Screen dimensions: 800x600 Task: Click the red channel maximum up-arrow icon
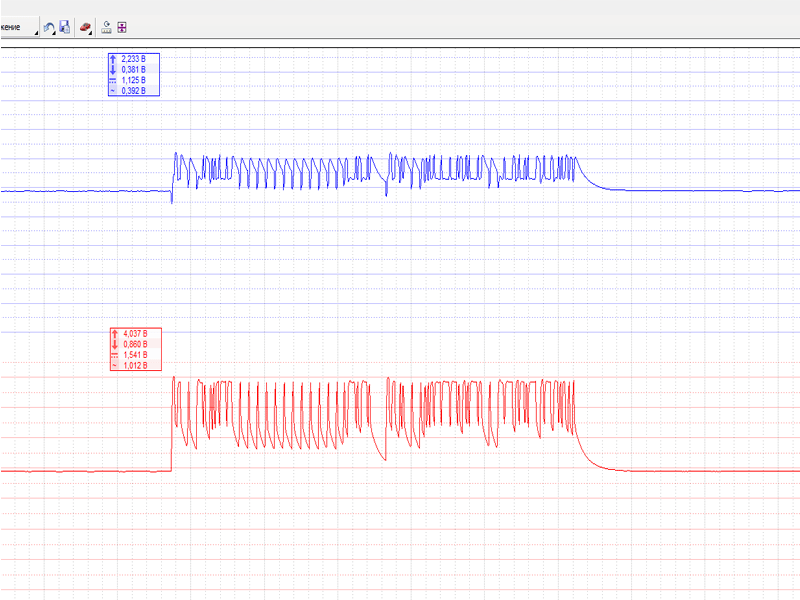pyautogui.click(x=114, y=334)
